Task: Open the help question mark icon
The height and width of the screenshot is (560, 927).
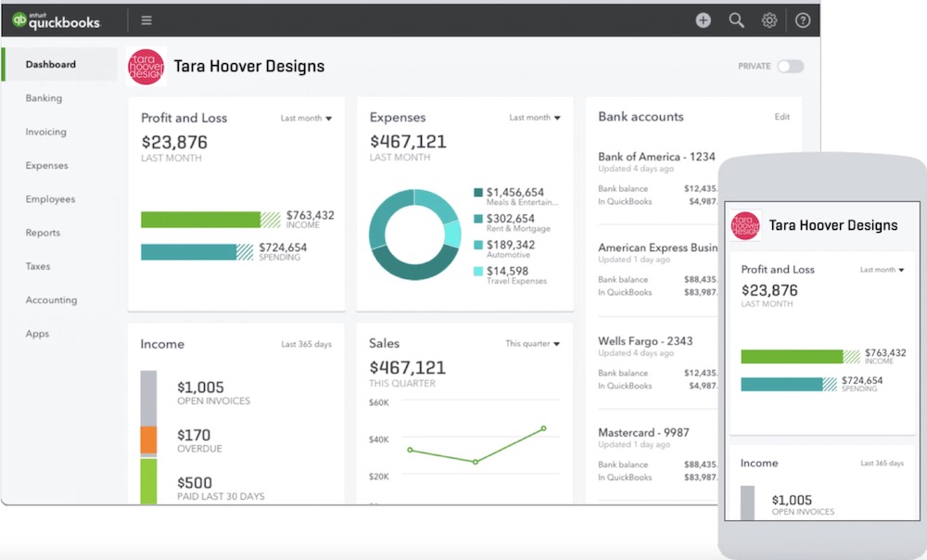Action: pyautogui.click(x=802, y=20)
